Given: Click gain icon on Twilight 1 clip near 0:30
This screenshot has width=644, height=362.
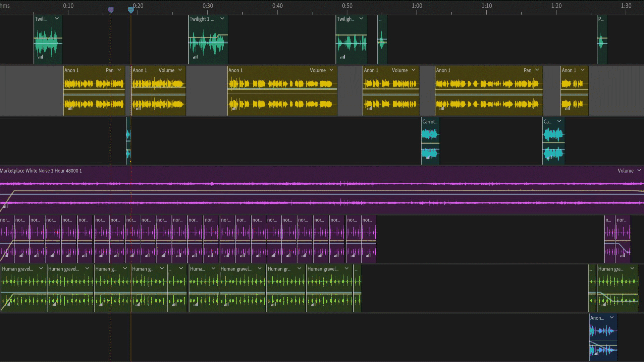Looking at the screenshot, I should click(x=195, y=57).
